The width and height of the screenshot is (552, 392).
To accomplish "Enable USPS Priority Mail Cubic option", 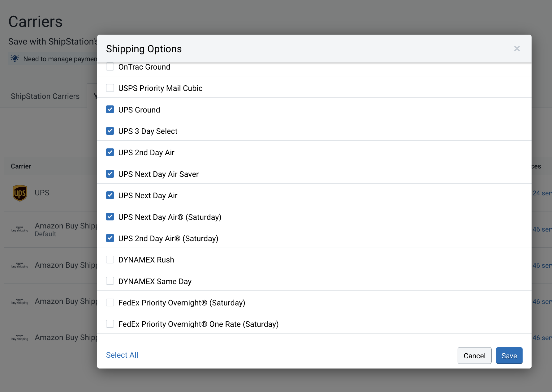I will click(x=110, y=88).
